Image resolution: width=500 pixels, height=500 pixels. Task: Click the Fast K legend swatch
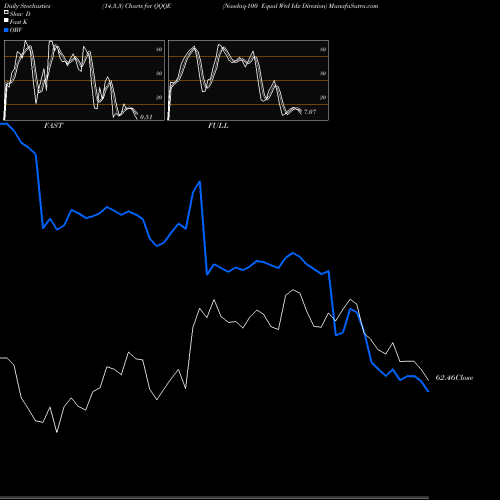tap(6, 20)
